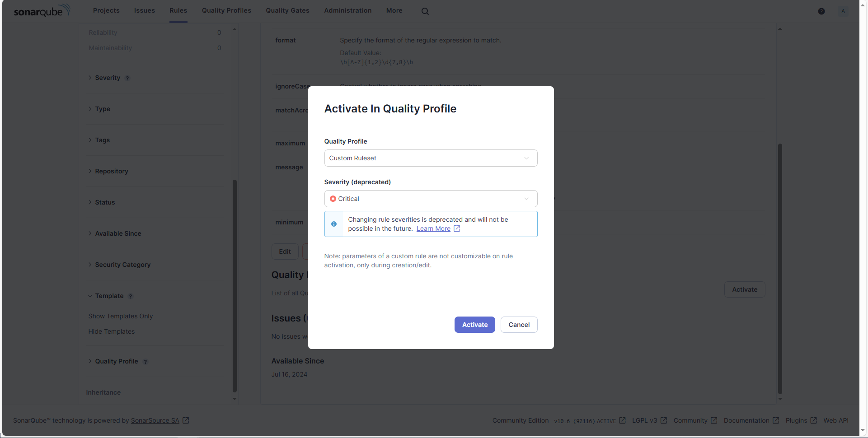Collapse the Template facet
This screenshot has height=438, width=868.
point(109,296)
